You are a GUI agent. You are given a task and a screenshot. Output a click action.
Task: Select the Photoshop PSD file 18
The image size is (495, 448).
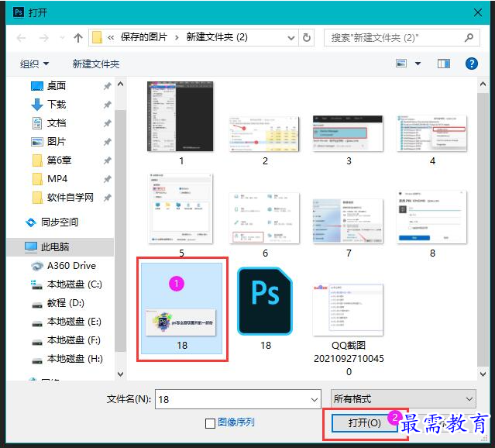tap(265, 301)
